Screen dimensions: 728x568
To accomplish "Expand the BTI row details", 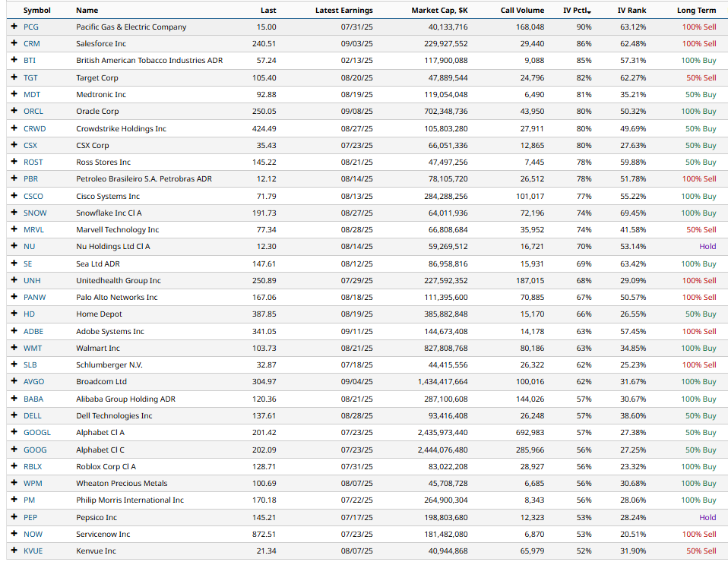I will [x=14, y=60].
